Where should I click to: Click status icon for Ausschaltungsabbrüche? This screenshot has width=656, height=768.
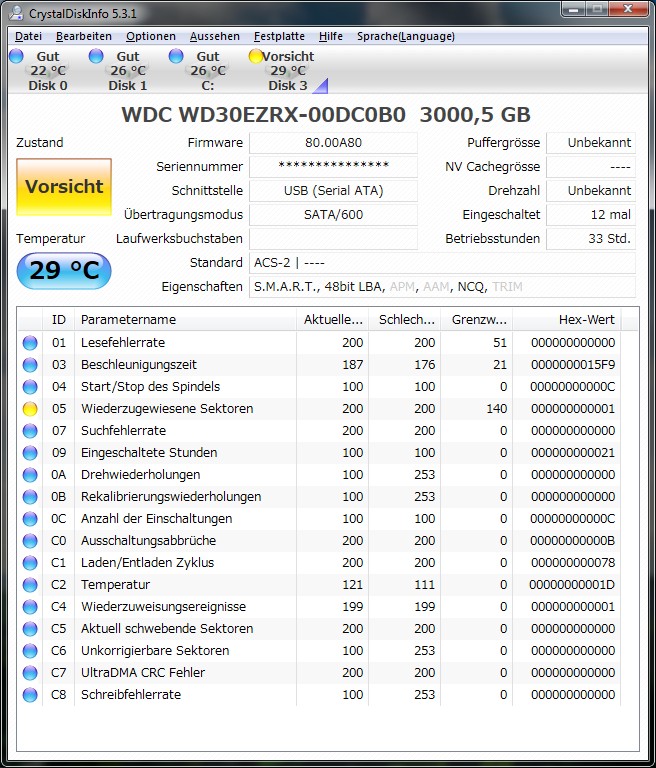click(x=30, y=541)
